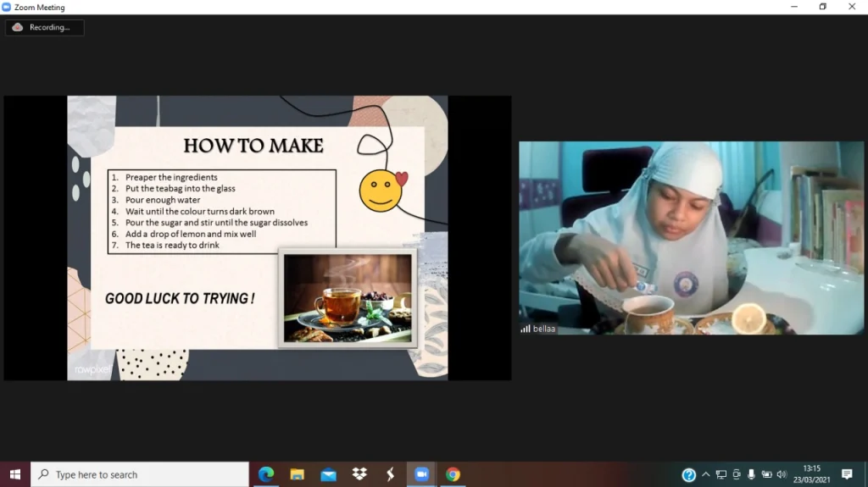Viewport: 868px width, 487px height.
Task: Click step 'Wait until the colour turns dark brown'
Action: (200, 211)
